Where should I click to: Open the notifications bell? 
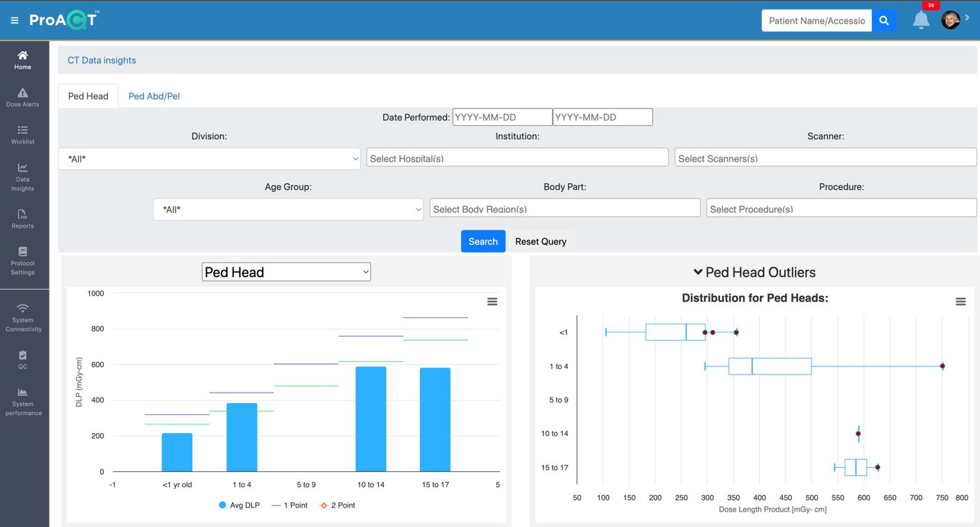click(921, 20)
